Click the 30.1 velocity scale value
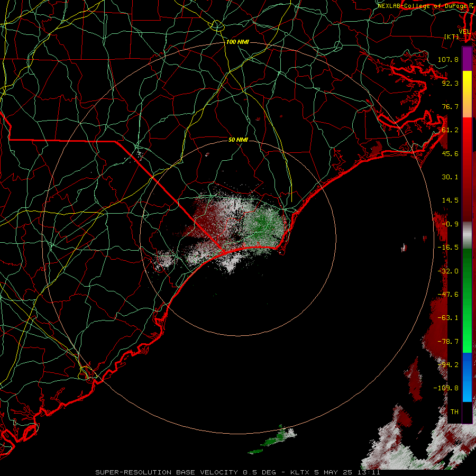Image resolution: width=476 pixels, height=476 pixels. click(450, 177)
